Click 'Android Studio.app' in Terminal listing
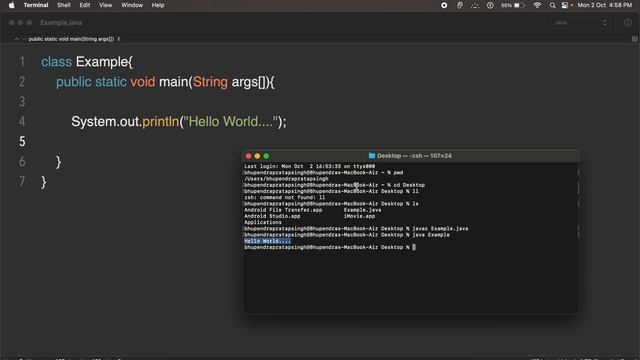 pos(272,216)
